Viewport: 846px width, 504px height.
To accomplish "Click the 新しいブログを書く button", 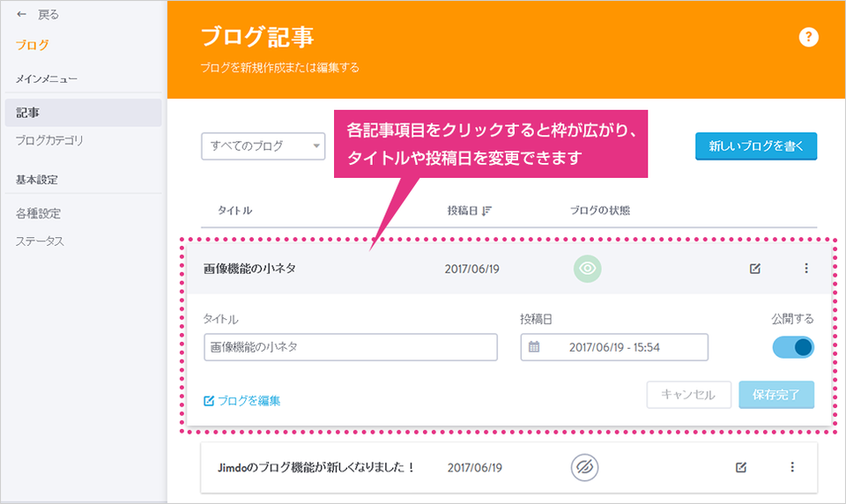I will [x=756, y=146].
